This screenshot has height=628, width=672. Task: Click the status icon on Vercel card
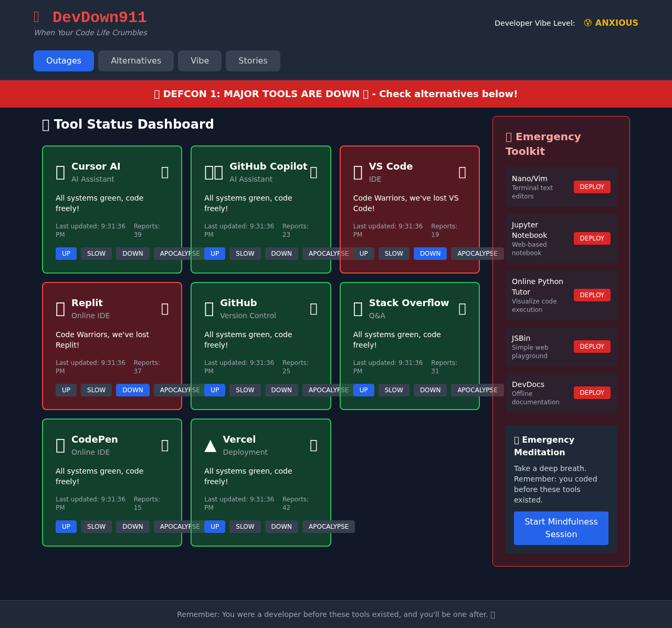click(313, 445)
